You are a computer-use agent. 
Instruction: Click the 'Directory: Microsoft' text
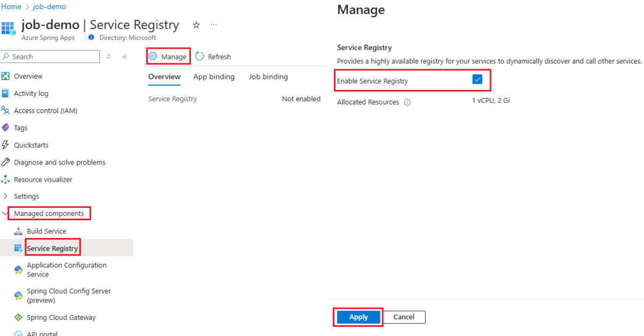coord(128,38)
